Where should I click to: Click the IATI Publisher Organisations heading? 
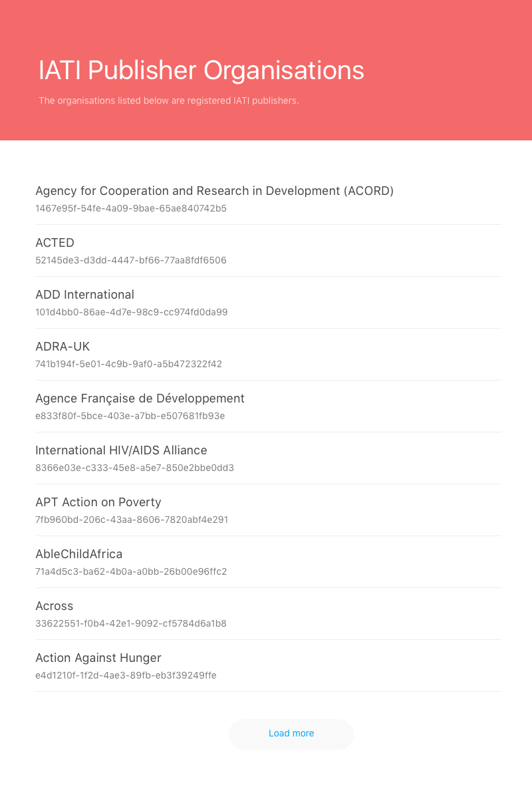[201, 70]
